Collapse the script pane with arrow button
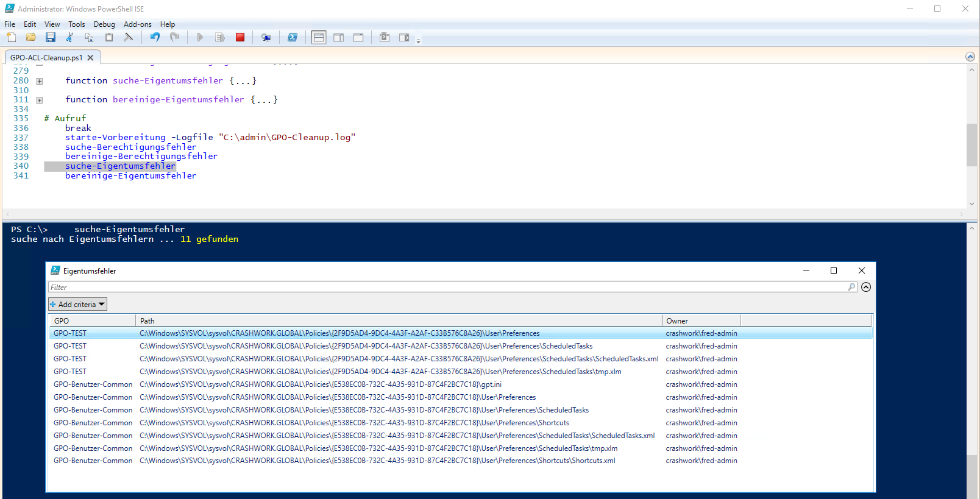The height and width of the screenshot is (499, 980). pos(970,57)
